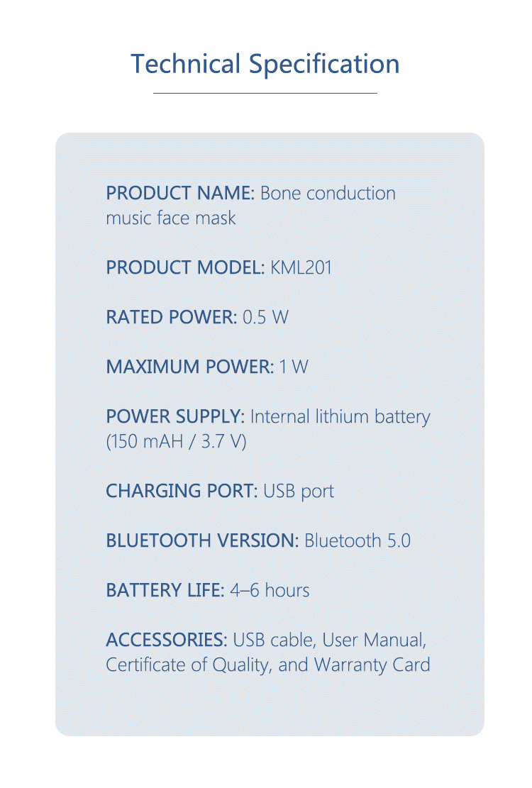Click the PRODUCT NAME label
Screen dimensions: 532x788
click(180, 193)
